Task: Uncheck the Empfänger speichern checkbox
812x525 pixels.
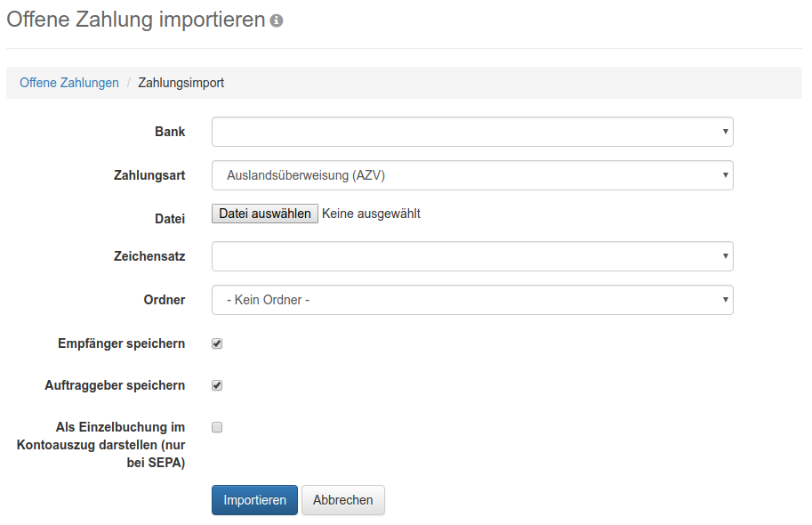Action: (217, 343)
